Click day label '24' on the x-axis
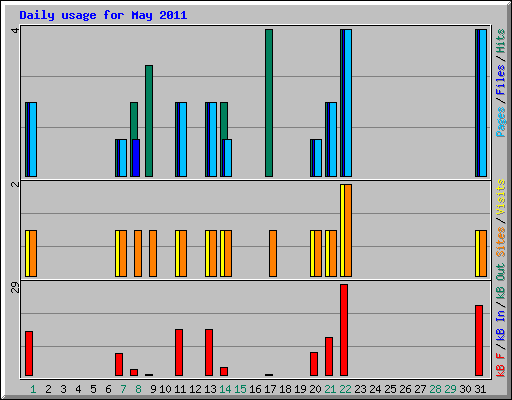 375,389
